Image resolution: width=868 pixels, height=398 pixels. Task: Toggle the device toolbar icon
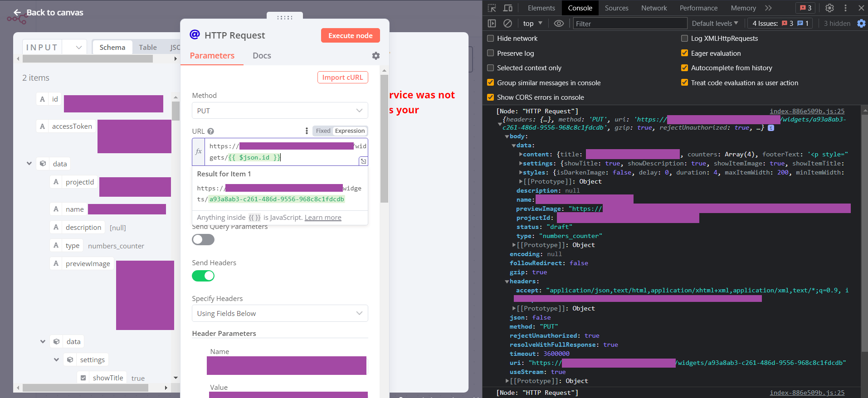(x=508, y=8)
